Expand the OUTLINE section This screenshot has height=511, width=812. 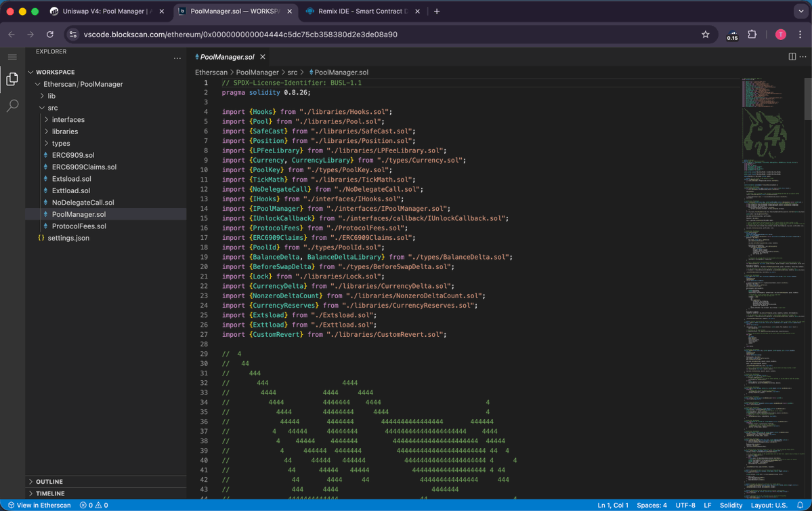(49, 482)
